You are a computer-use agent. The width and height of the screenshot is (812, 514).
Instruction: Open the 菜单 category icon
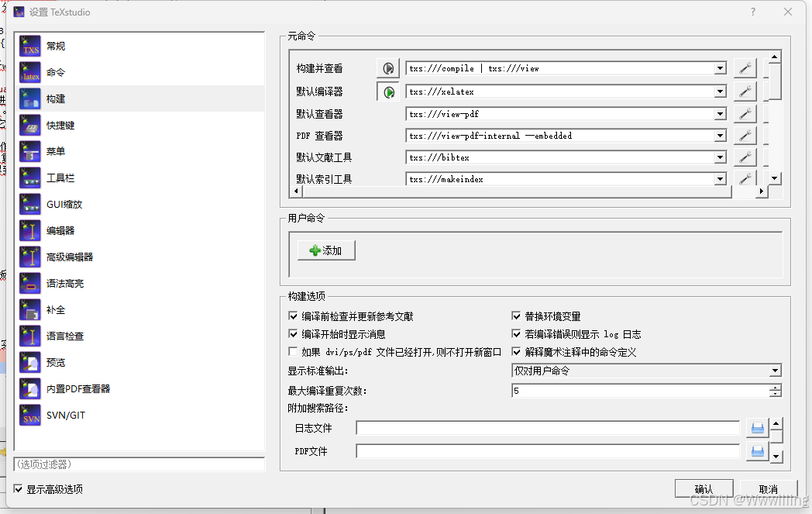pyautogui.click(x=30, y=151)
